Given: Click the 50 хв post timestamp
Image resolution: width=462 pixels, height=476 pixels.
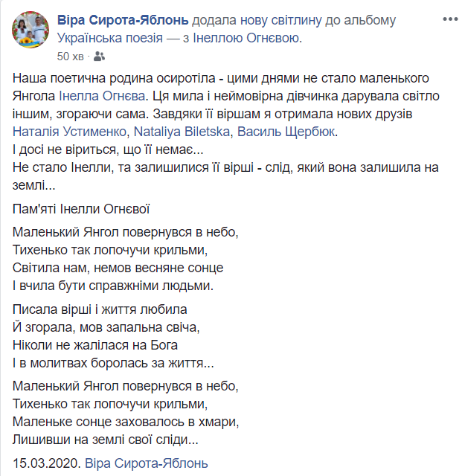Looking at the screenshot, I should point(70,57).
